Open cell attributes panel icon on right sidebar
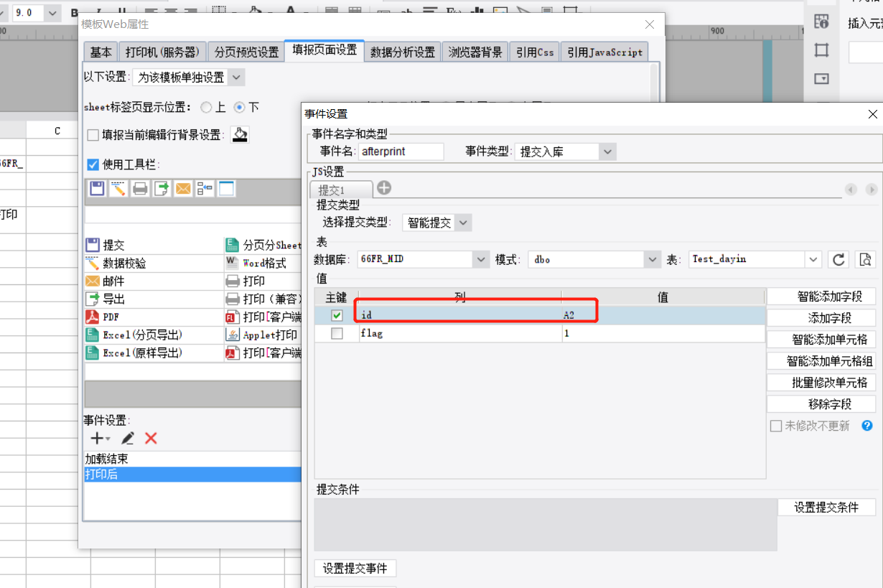The image size is (883, 588). (822, 22)
